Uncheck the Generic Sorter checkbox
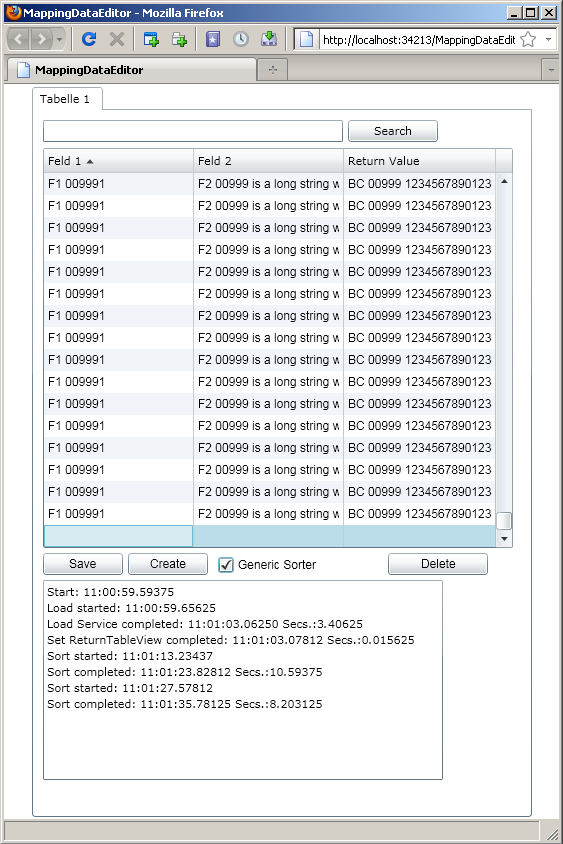Screen dimensions: 563x844 [226, 565]
